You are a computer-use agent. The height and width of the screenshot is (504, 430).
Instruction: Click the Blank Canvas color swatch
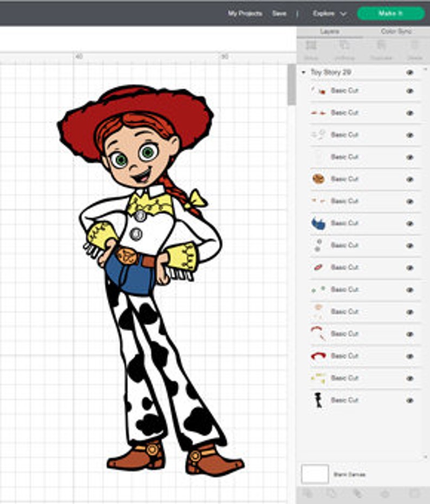coord(315,474)
